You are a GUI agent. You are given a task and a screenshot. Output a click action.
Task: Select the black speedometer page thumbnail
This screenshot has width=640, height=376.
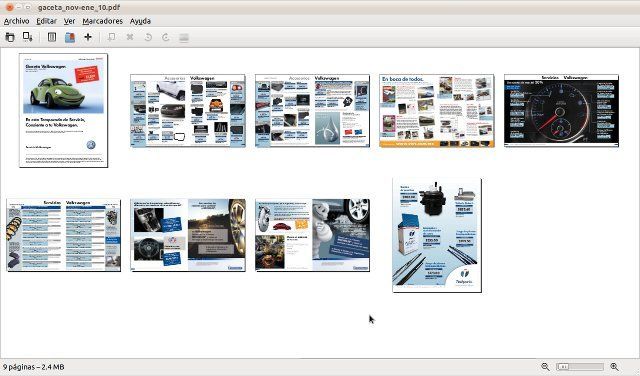pyautogui.click(x=561, y=110)
